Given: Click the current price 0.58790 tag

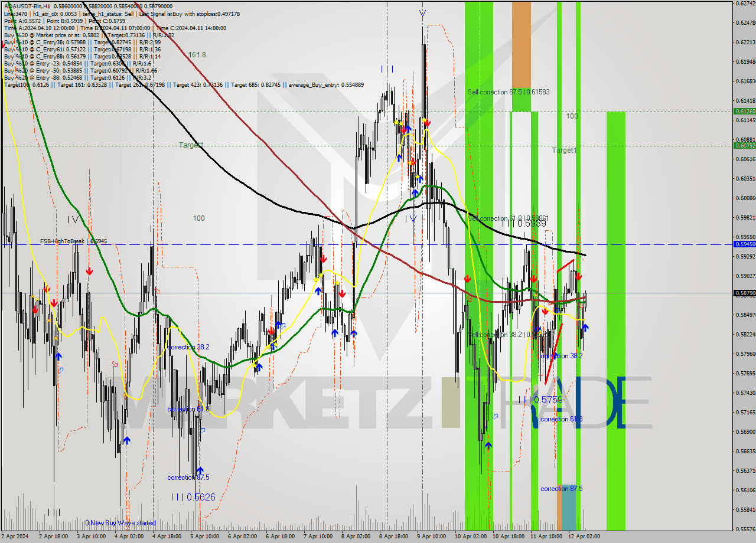Looking at the screenshot, I should [744, 293].
